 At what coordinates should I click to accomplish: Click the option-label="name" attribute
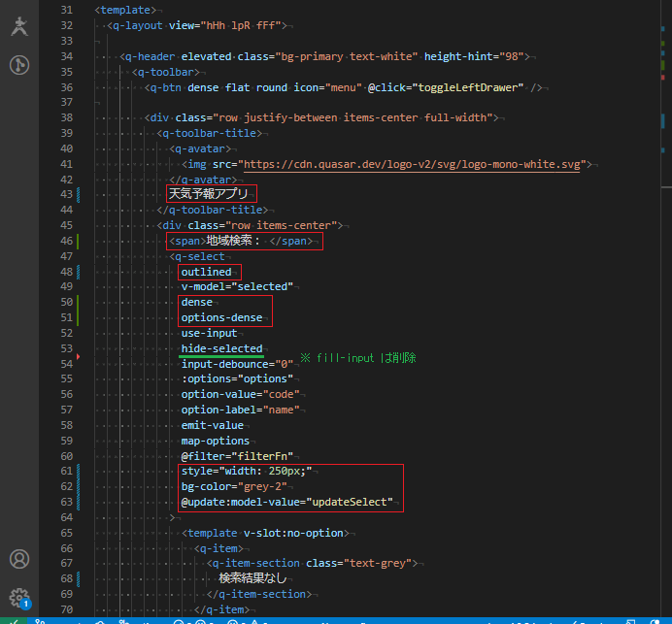click(241, 410)
